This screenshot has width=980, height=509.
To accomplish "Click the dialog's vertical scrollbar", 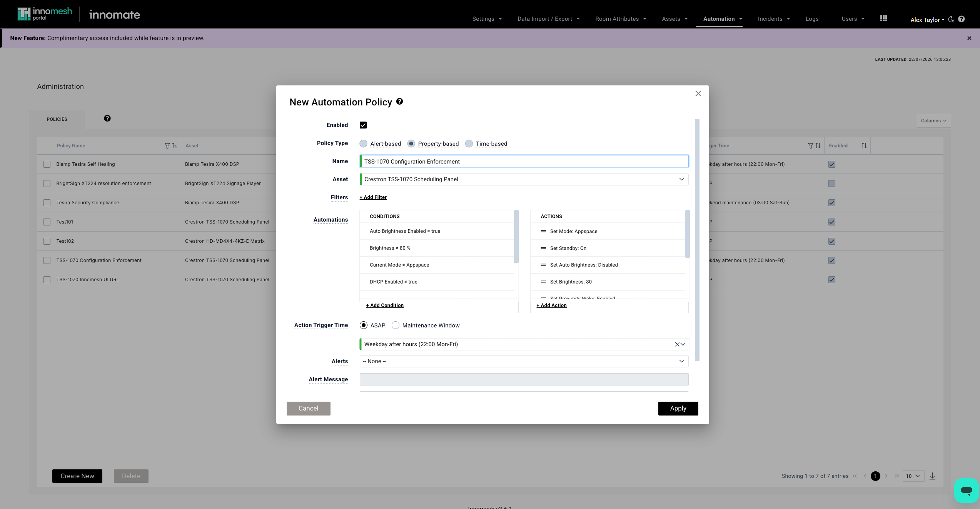I will click(x=697, y=240).
